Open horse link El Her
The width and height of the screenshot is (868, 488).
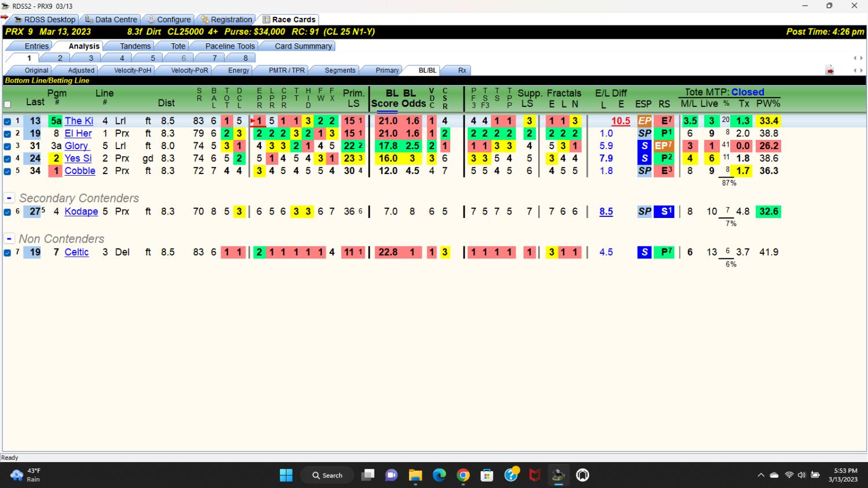[x=78, y=133]
